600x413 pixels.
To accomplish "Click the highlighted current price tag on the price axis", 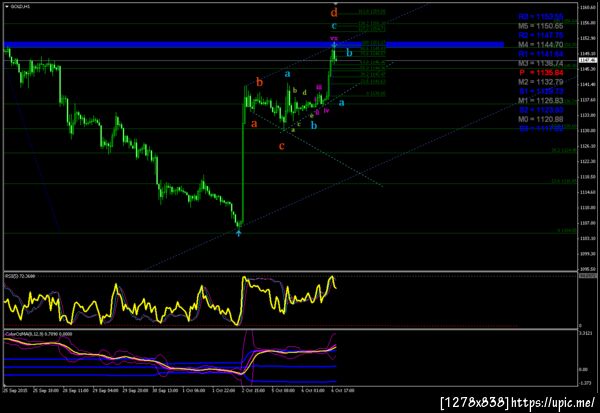I will [x=587, y=60].
